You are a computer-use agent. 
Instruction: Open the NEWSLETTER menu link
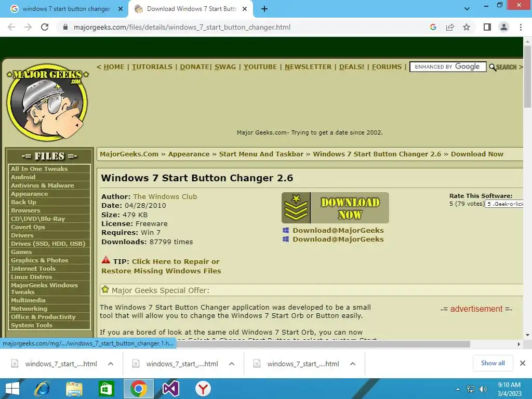308,67
